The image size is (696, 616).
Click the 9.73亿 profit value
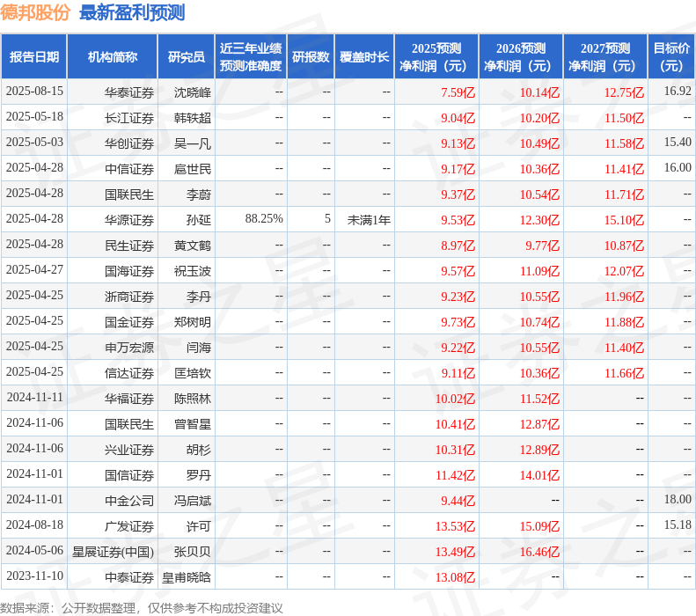click(x=458, y=322)
